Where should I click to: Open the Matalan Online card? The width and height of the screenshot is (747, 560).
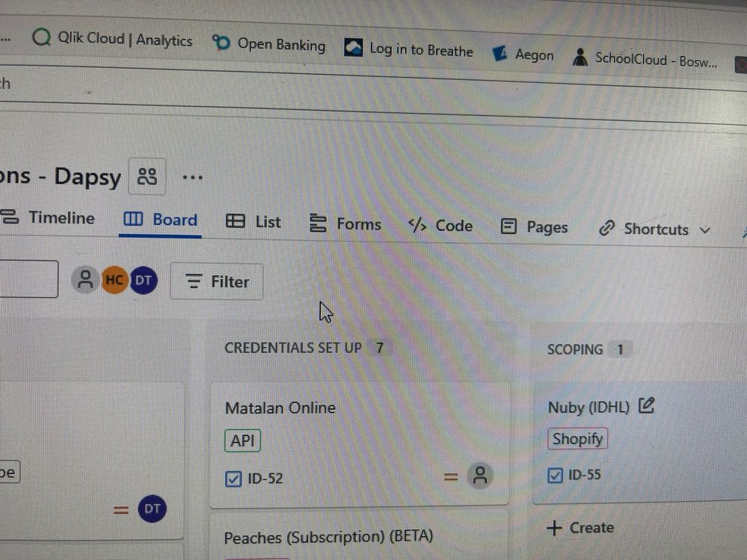click(x=359, y=444)
